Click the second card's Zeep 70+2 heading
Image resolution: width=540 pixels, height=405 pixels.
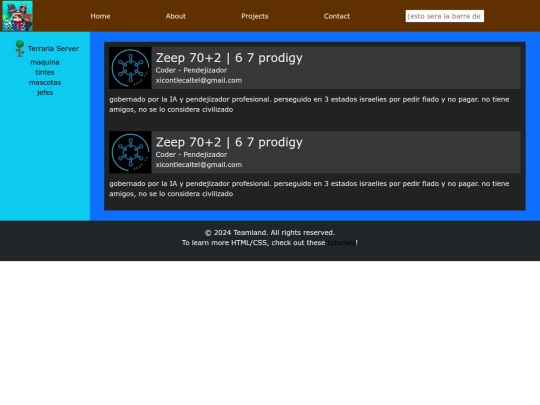(x=229, y=142)
